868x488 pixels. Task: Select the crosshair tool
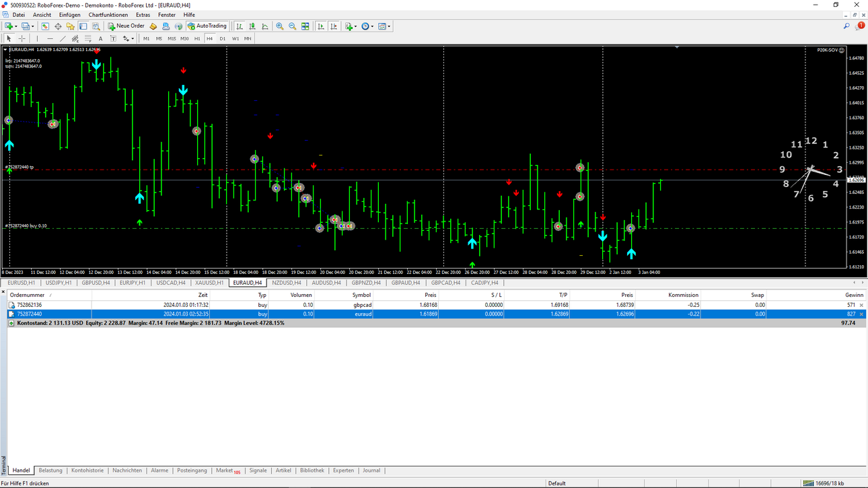pos(22,38)
